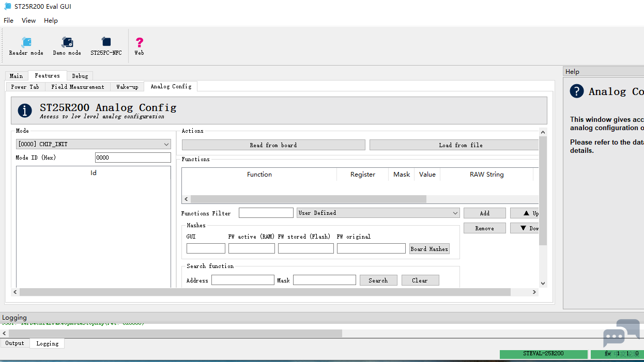Viewport: 644px width, 362px height.
Task: Switch to the Output tab
Action: tap(15, 343)
